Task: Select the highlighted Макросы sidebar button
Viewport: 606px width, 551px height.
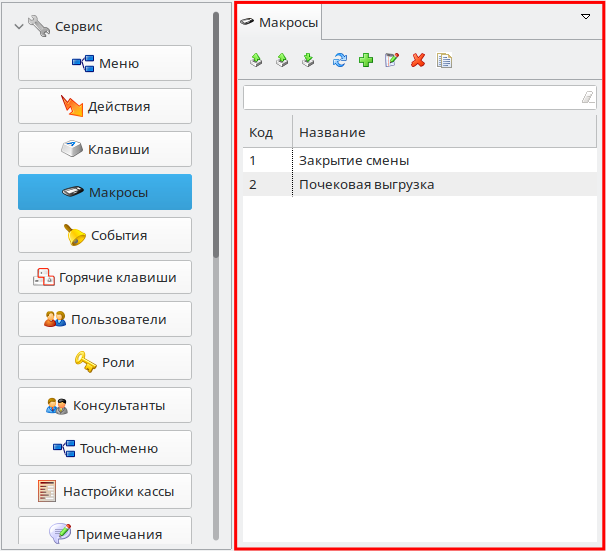Action: coord(105,192)
